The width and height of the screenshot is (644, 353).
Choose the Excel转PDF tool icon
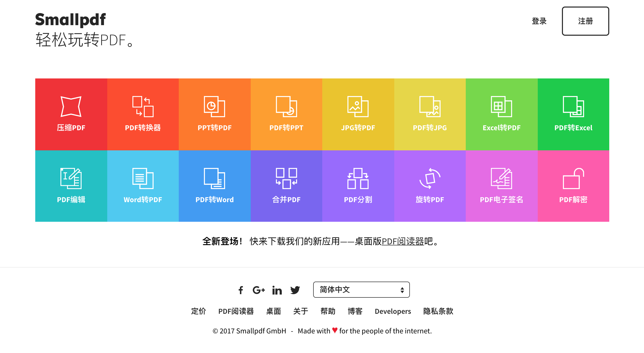[x=502, y=107]
